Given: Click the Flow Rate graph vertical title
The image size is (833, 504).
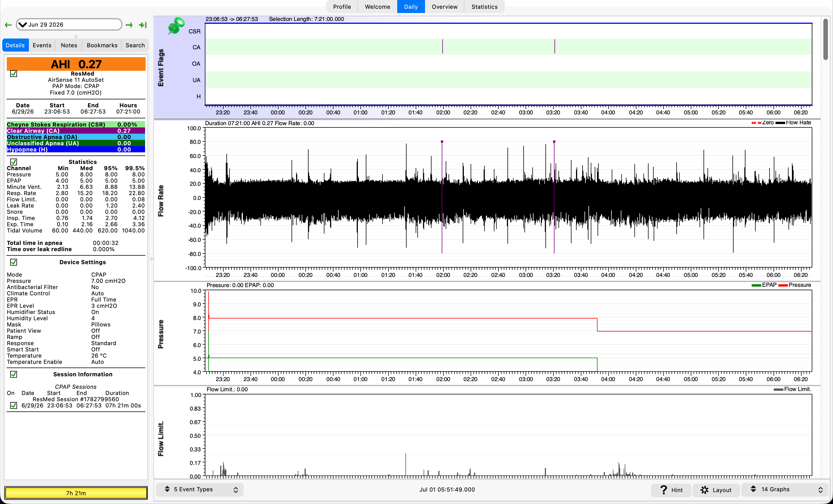Looking at the screenshot, I should (161, 201).
